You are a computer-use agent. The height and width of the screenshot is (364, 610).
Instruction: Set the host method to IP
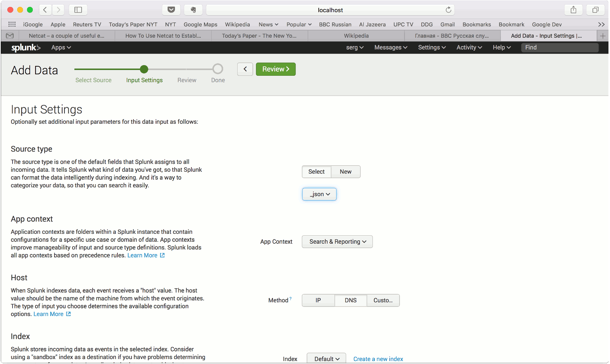[x=318, y=300]
